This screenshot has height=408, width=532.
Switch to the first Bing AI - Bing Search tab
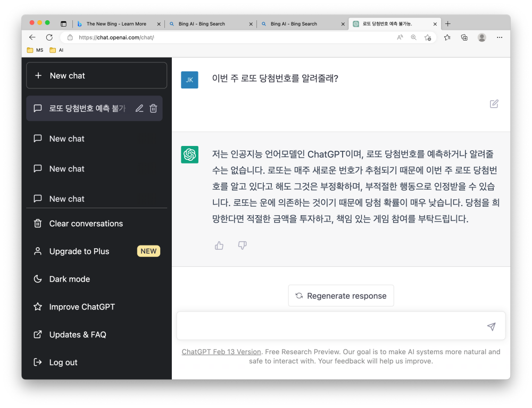211,24
